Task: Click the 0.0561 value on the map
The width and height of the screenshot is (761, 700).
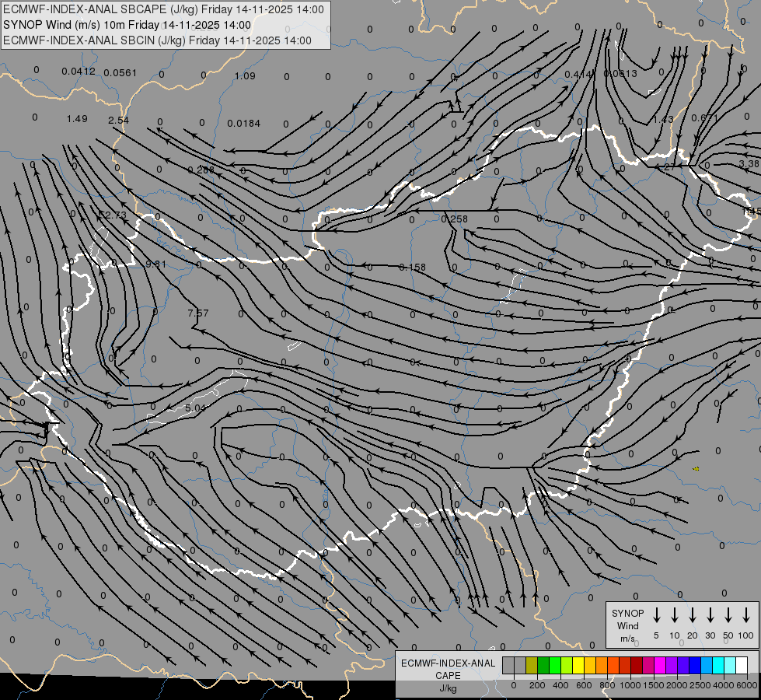Action: (x=120, y=73)
